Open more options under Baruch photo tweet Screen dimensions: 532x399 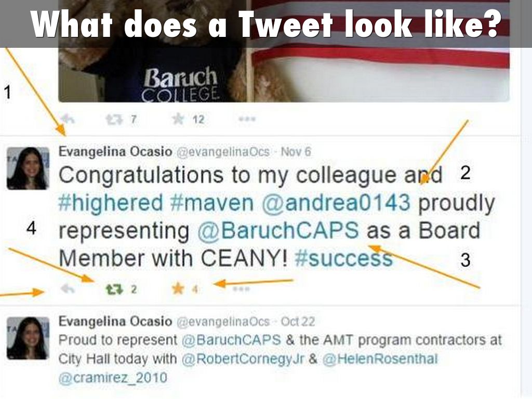247,119
